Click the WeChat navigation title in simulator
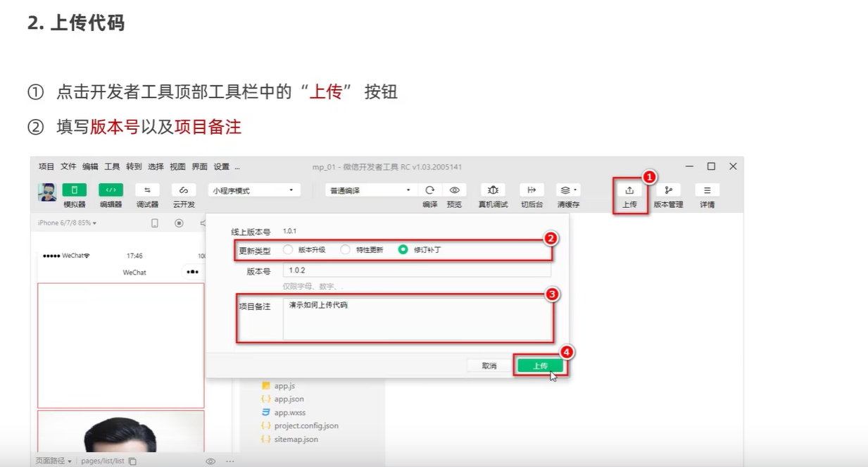Image resolution: width=868 pixels, height=467 pixels. click(134, 273)
